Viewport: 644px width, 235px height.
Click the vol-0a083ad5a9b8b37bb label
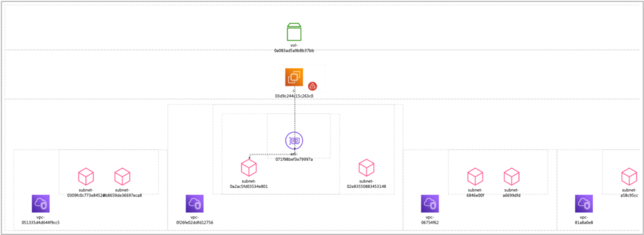(x=294, y=48)
